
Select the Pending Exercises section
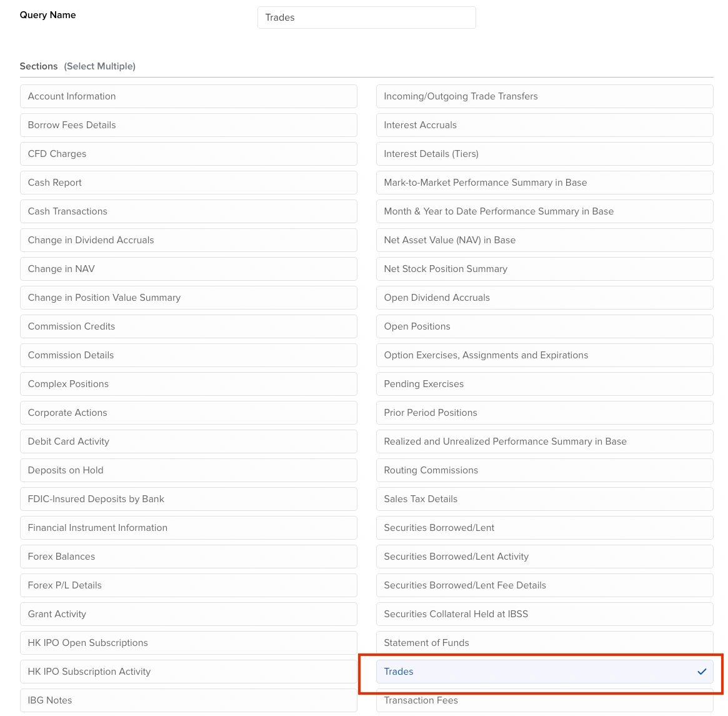(x=544, y=384)
